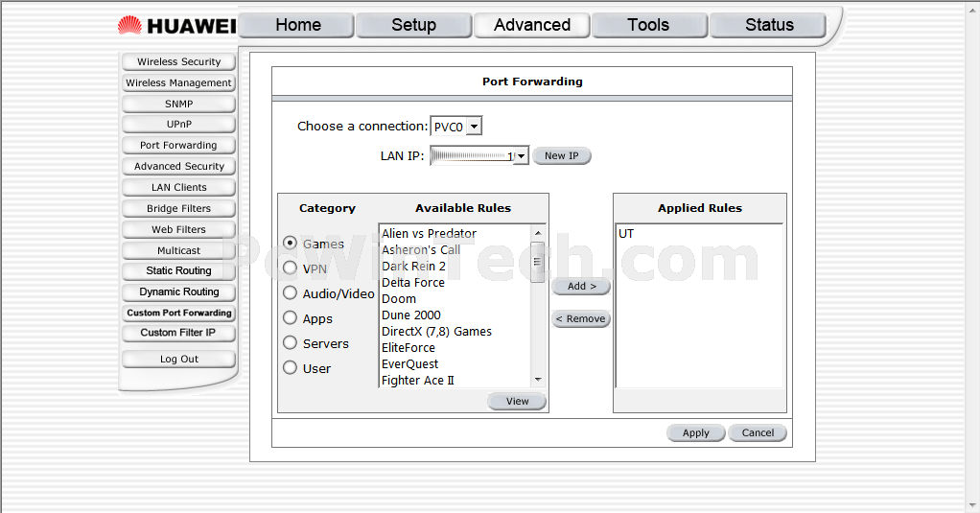Click the < Remove button
This screenshot has height=513, width=980.
pyautogui.click(x=581, y=318)
